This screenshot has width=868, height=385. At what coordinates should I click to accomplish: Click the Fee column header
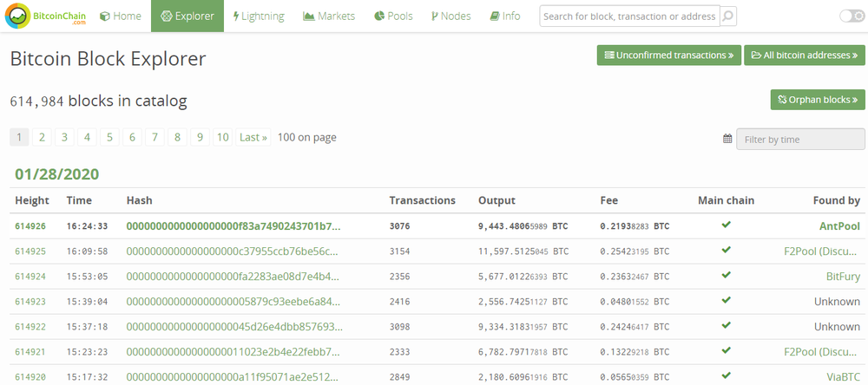(x=609, y=200)
